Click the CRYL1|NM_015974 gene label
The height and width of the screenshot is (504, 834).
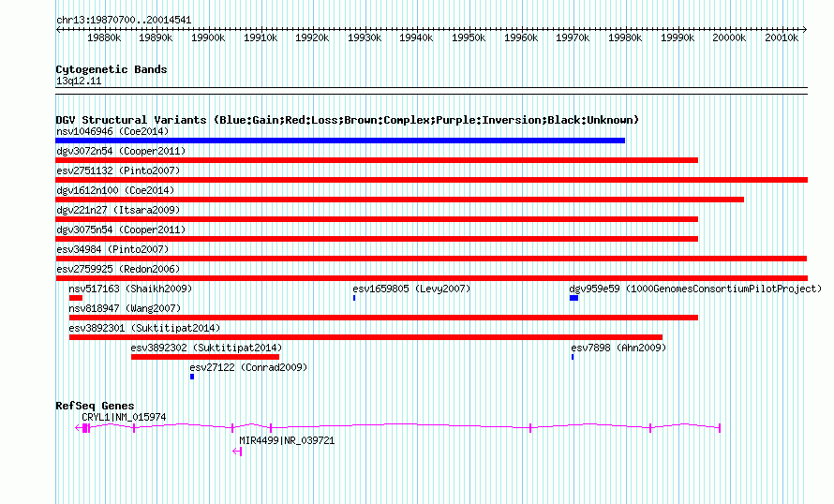click(x=124, y=417)
